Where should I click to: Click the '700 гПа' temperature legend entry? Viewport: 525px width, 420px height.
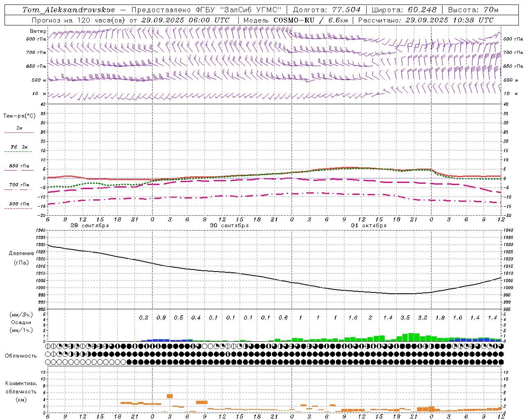pos(19,185)
